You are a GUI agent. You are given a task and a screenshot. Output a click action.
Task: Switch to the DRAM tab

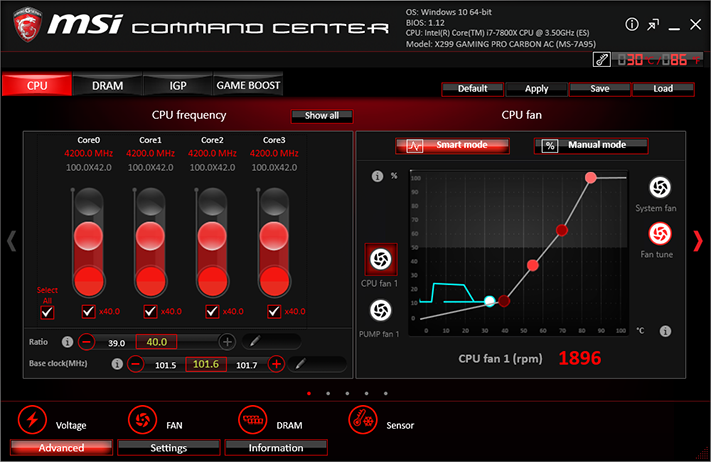click(107, 85)
